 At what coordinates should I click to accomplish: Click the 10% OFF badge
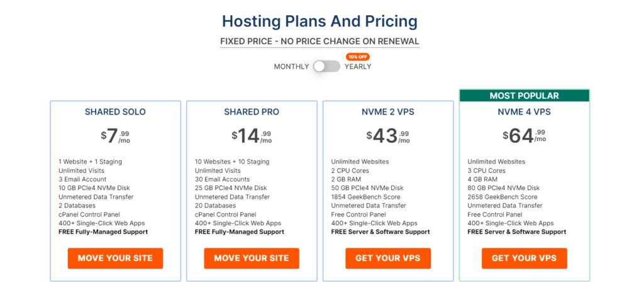tap(357, 57)
